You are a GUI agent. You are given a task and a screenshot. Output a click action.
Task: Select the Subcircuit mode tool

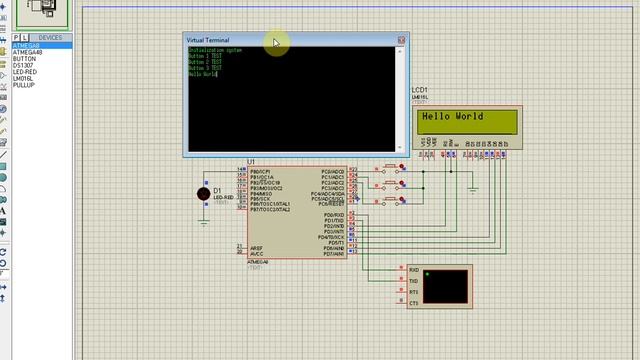pos(2,51)
